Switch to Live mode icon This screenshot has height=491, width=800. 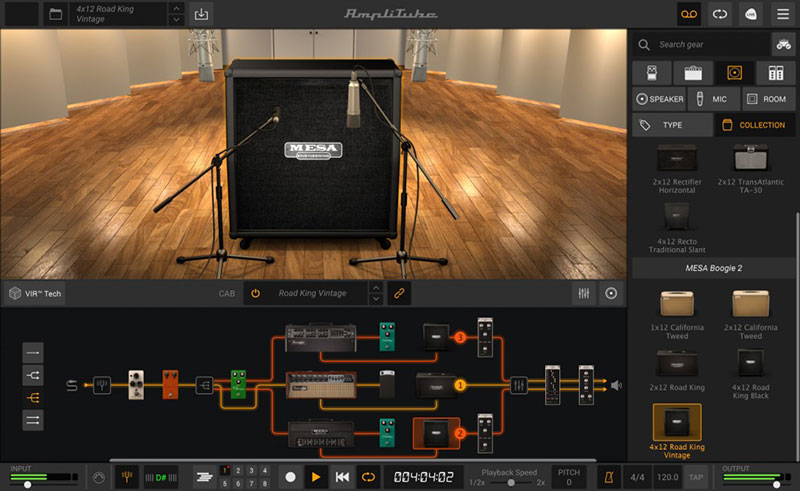[x=751, y=14]
